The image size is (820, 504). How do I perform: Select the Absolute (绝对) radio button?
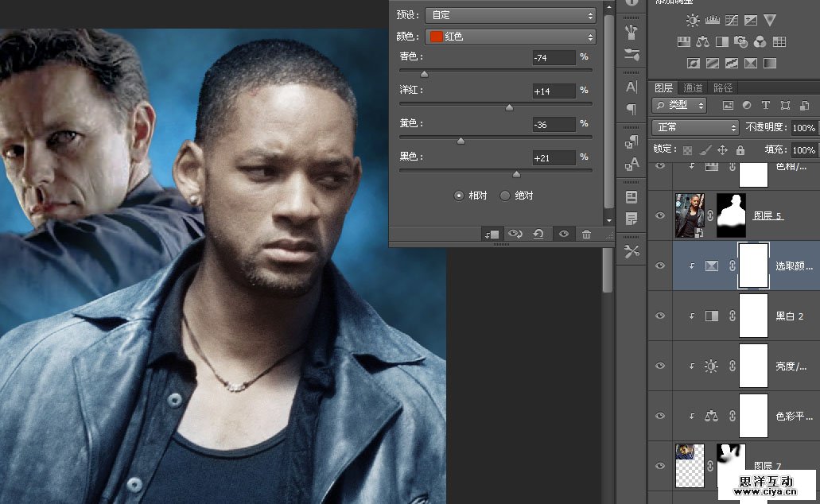point(505,196)
